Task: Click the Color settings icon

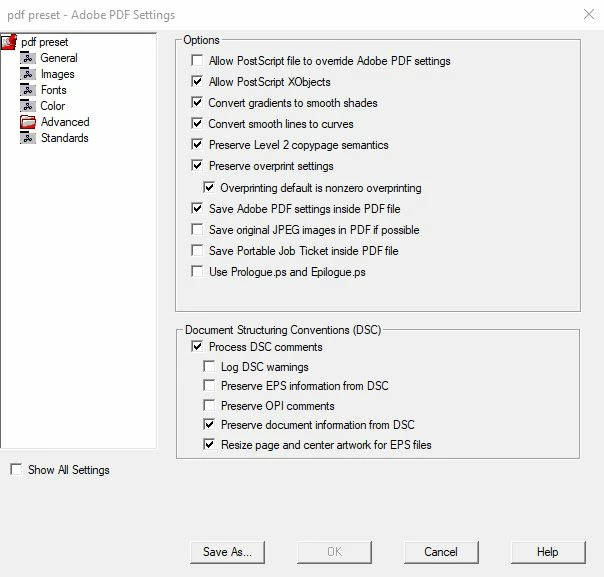Action: (x=28, y=106)
